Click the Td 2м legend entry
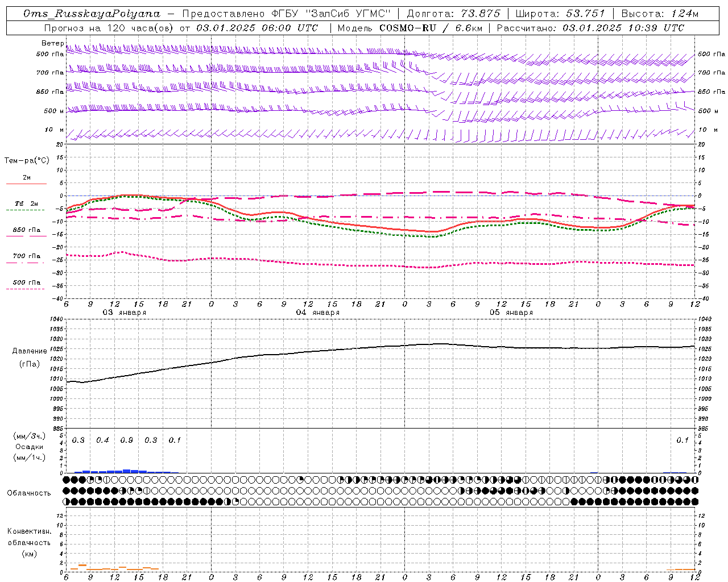Screen dimensions: 728x582 (x=27, y=203)
